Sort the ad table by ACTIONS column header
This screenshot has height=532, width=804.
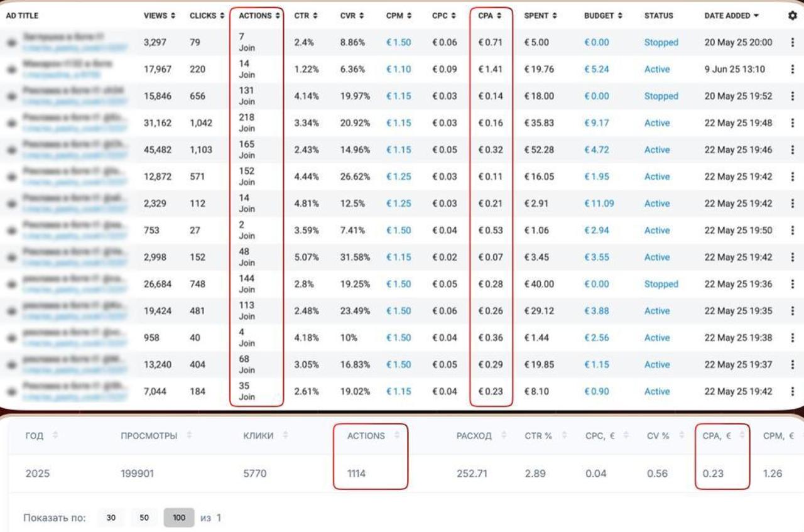pos(259,15)
